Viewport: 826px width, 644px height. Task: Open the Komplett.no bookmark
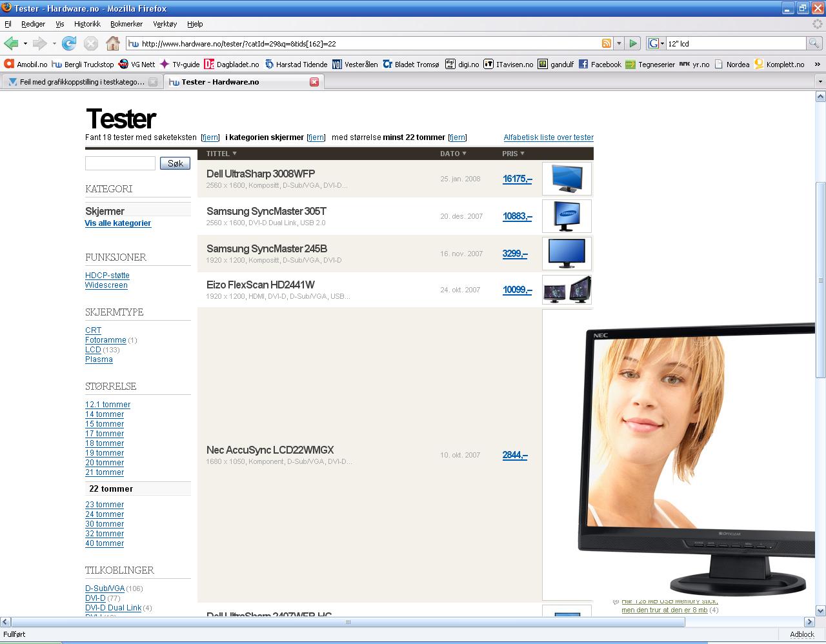(x=779, y=64)
